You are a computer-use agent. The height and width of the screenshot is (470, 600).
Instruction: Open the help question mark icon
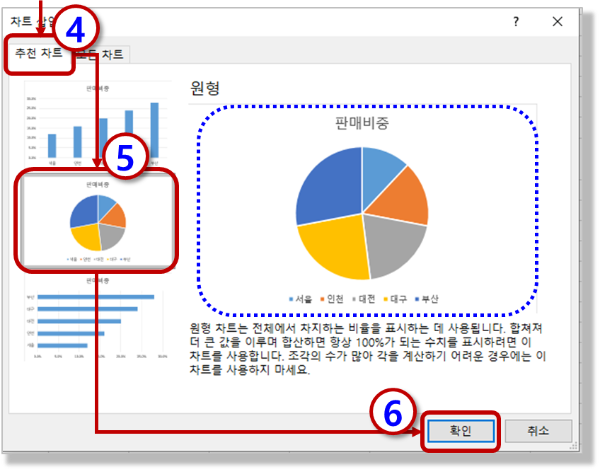click(516, 21)
